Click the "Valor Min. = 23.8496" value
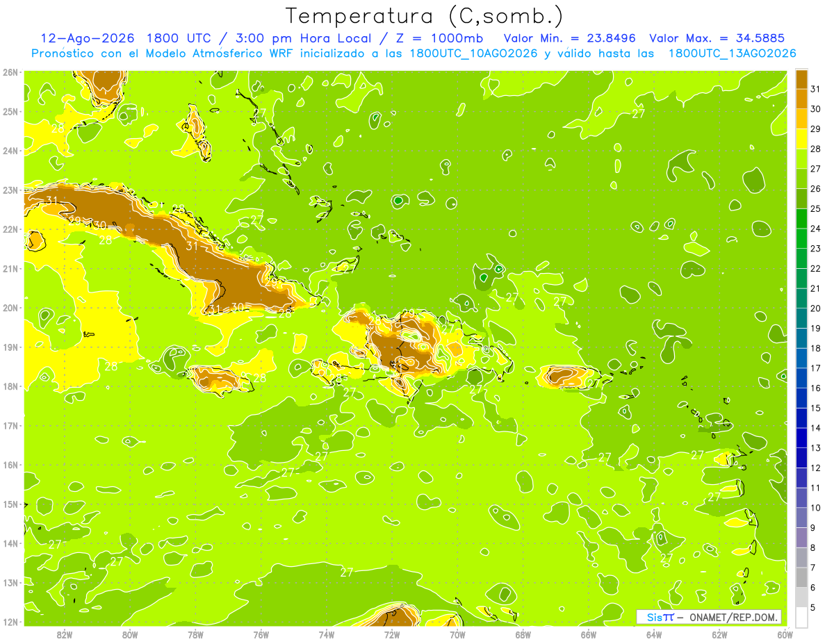 (x=570, y=38)
